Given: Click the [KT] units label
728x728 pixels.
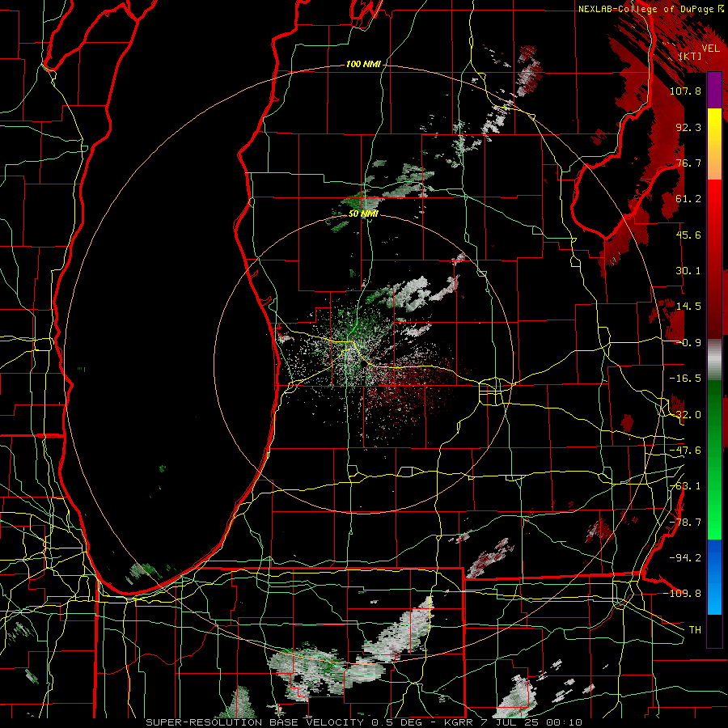Looking at the screenshot, I should tap(690, 56).
